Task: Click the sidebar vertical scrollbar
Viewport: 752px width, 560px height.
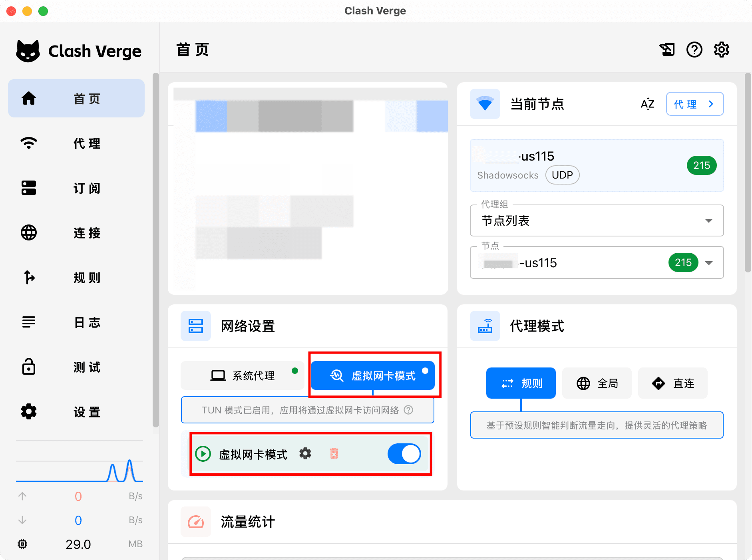Action: (156, 250)
